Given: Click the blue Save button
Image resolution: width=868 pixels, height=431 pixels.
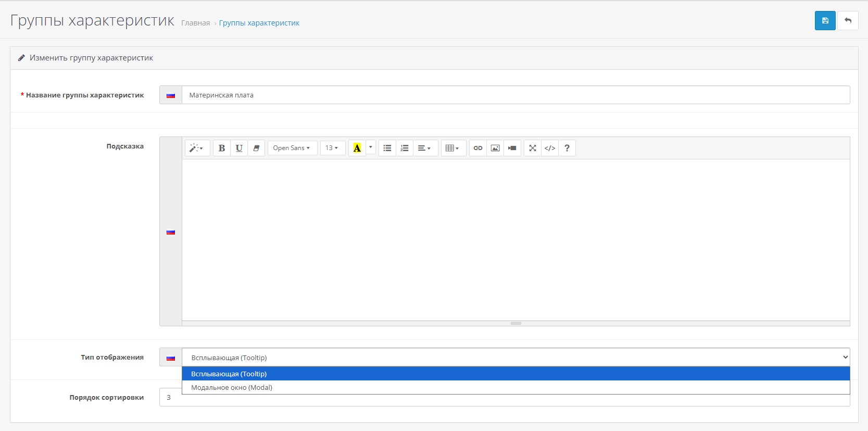Looking at the screenshot, I should point(825,21).
